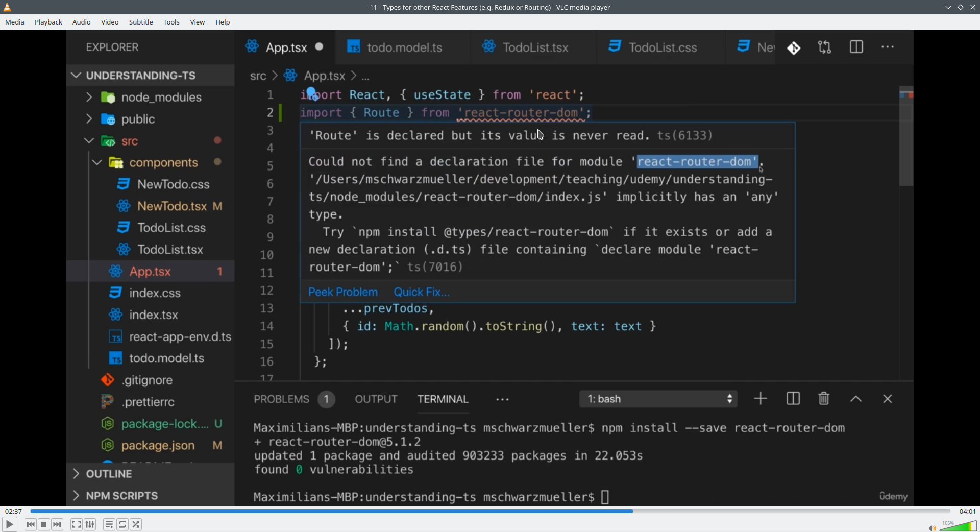Image resolution: width=980 pixels, height=532 pixels.
Task: Open the '1: bash' terminal dropdown
Action: pyautogui.click(x=658, y=399)
